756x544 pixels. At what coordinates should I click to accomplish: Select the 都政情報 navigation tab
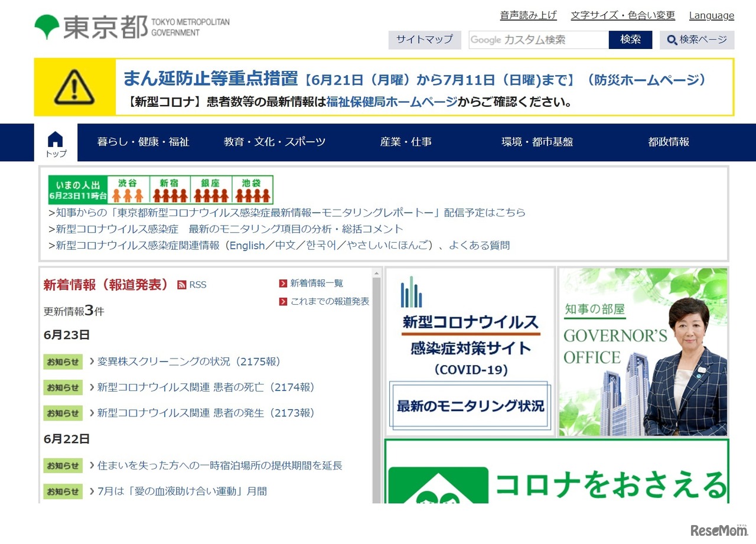[x=668, y=142]
